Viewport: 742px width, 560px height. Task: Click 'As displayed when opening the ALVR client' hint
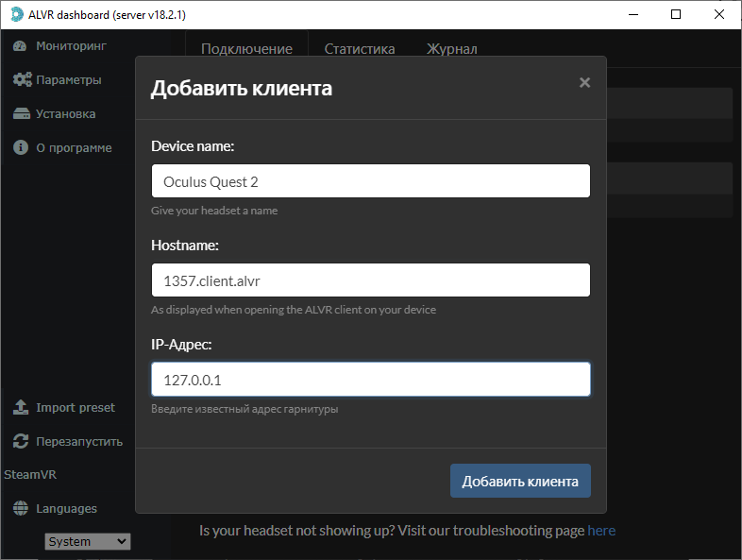(294, 310)
